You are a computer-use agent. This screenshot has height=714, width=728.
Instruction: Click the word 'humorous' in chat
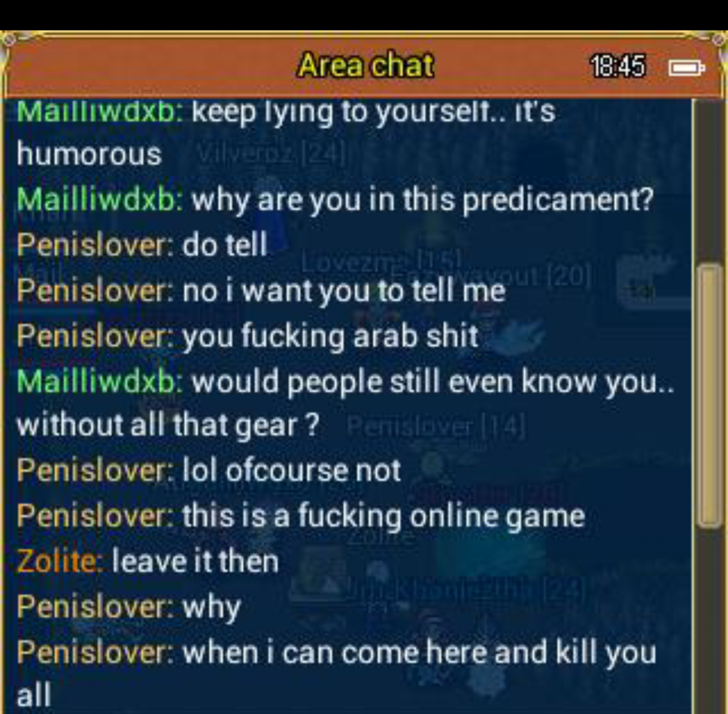coord(89,154)
